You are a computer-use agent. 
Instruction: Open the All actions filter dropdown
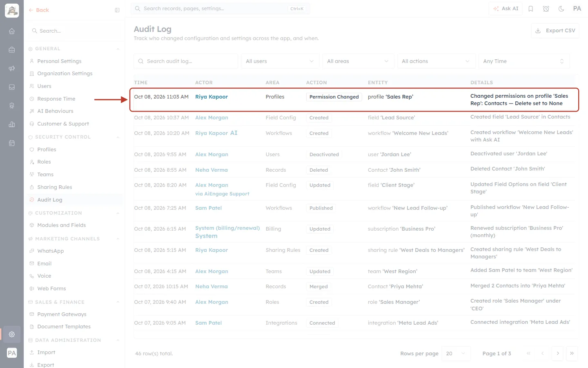point(436,61)
